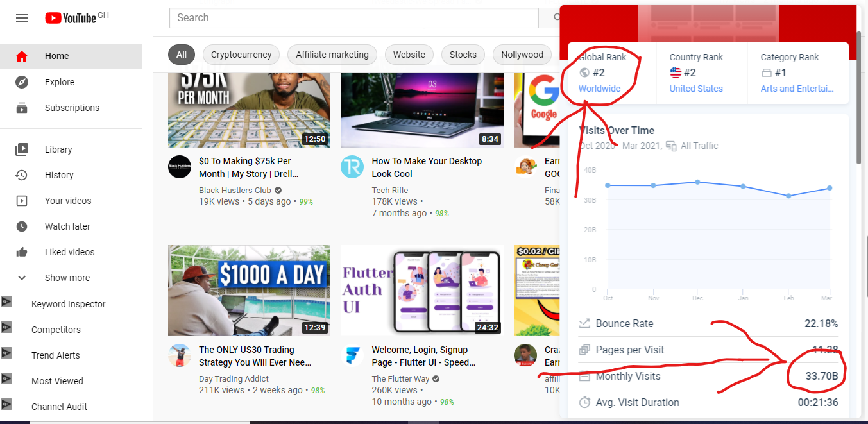Screen dimensions: 868x424
Task: Select the Website filter chip
Action: pos(409,55)
